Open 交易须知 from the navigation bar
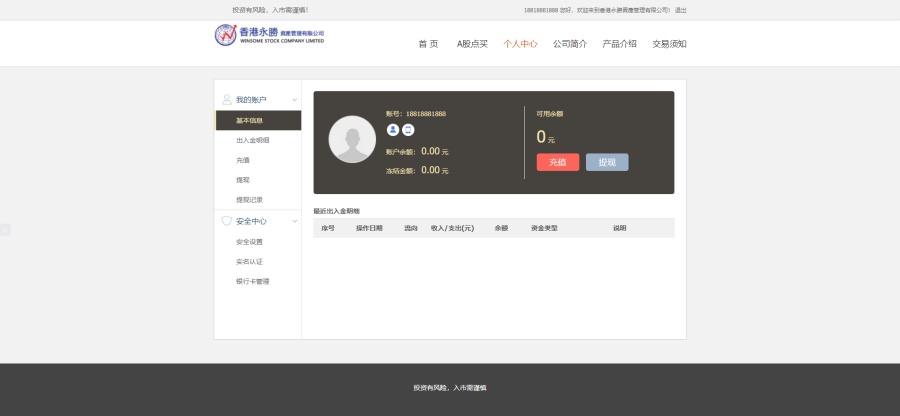Image resolution: width=900 pixels, height=416 pixels. [669, 44]
